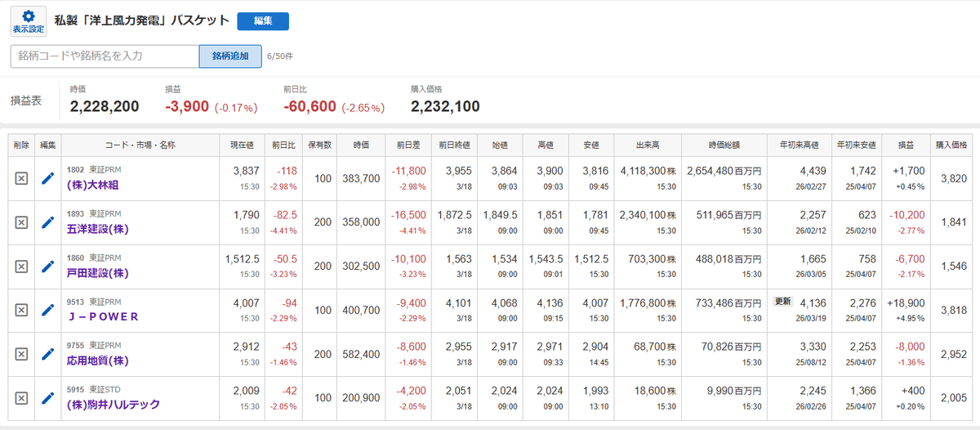
Task: Open the 表示設定 gear settings
Action: pyautogui.click(x=28, y=21)
